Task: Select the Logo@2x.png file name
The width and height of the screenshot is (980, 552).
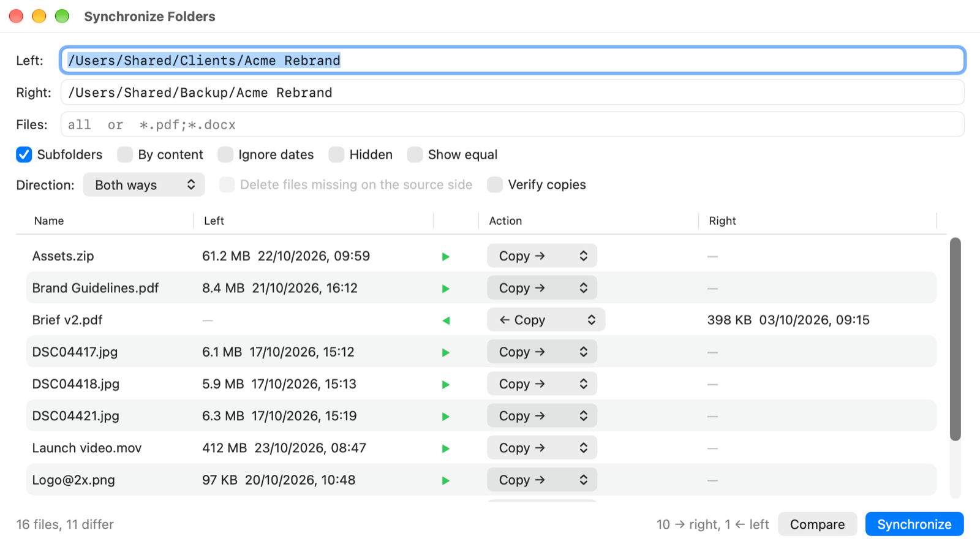Action: (73, 480)
